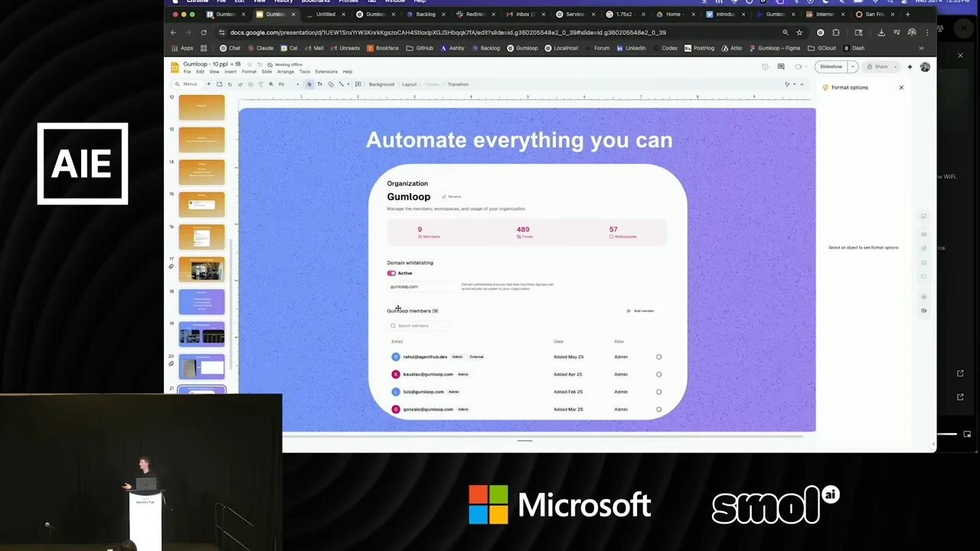The width and height of the screenshot is (980, 551).
Task: Click the Gemini sparkle icon
Action: 910,67
